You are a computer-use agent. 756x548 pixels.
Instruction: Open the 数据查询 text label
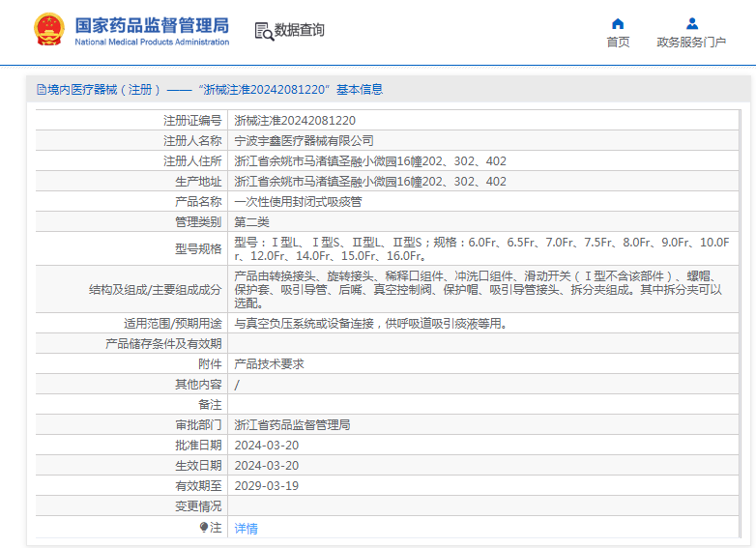(x=300, y=31)
